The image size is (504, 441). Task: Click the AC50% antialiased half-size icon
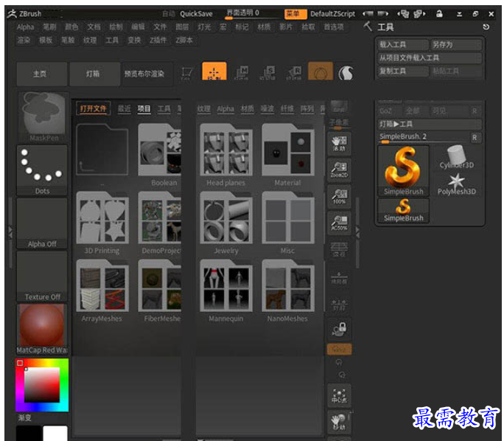tap(339, 223)
